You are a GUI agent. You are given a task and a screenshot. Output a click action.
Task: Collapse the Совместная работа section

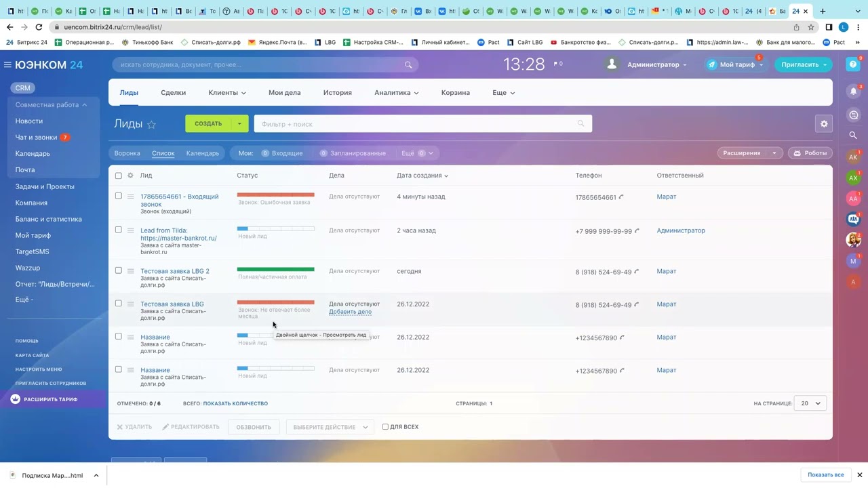click(52, 105)
